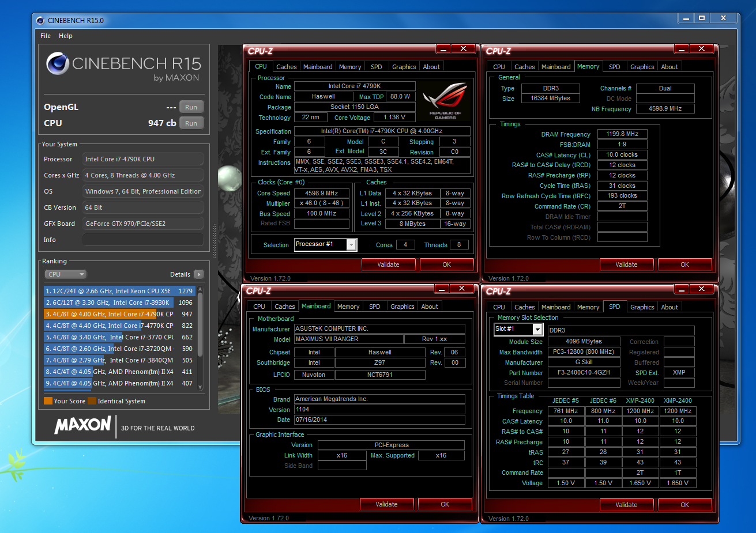Switch to Graphics tab in Memory window
This screenshot has height=533, width=756.
point(642,67)
